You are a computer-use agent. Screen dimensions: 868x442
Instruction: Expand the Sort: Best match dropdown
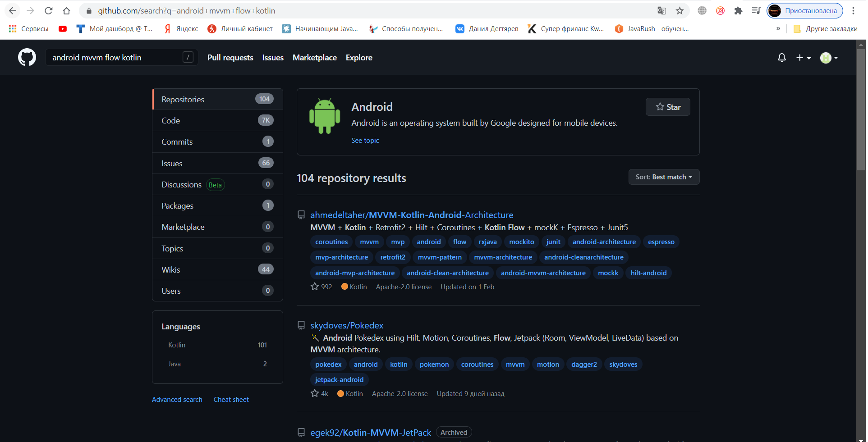pyautogui.click(x=664, y=177)
